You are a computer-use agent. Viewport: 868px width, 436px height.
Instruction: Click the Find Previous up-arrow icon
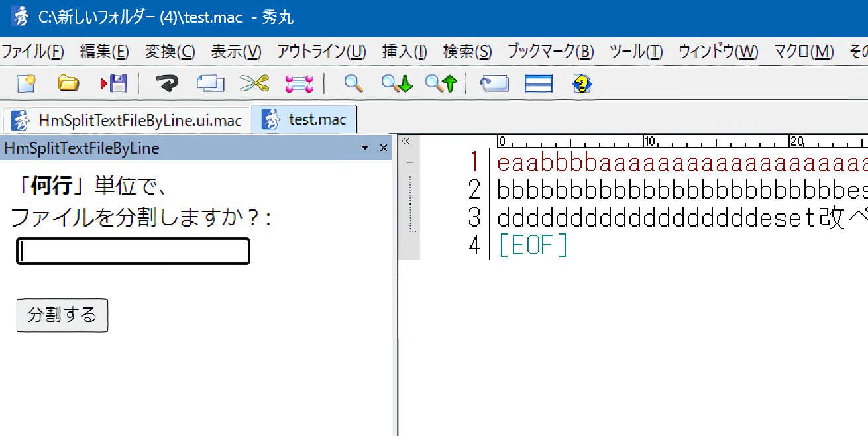tap(441, 83)
